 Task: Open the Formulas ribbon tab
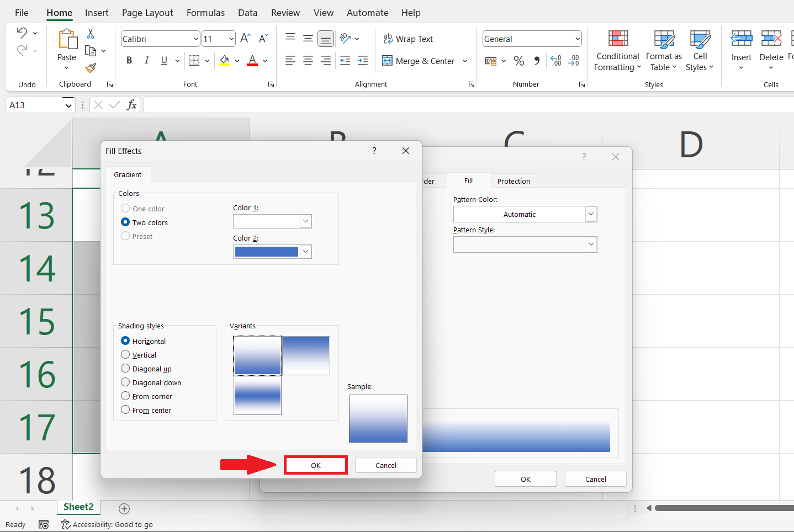tap(205, 13)
